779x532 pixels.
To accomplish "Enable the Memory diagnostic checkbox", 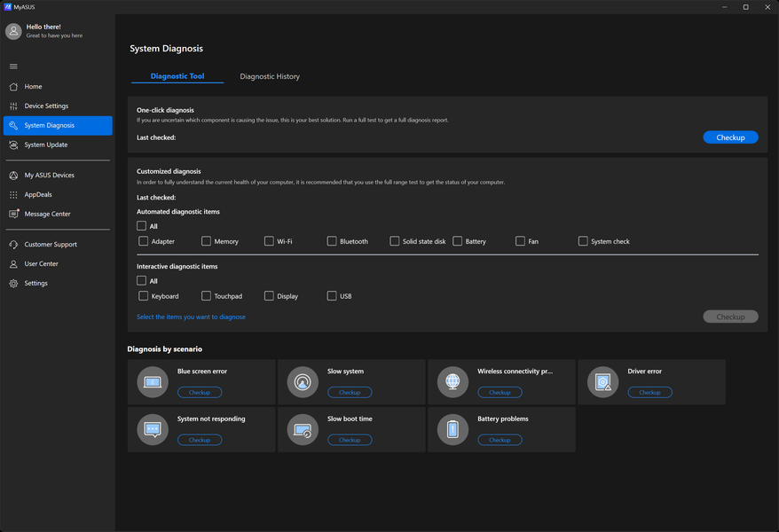I will (x=206, y=241).
